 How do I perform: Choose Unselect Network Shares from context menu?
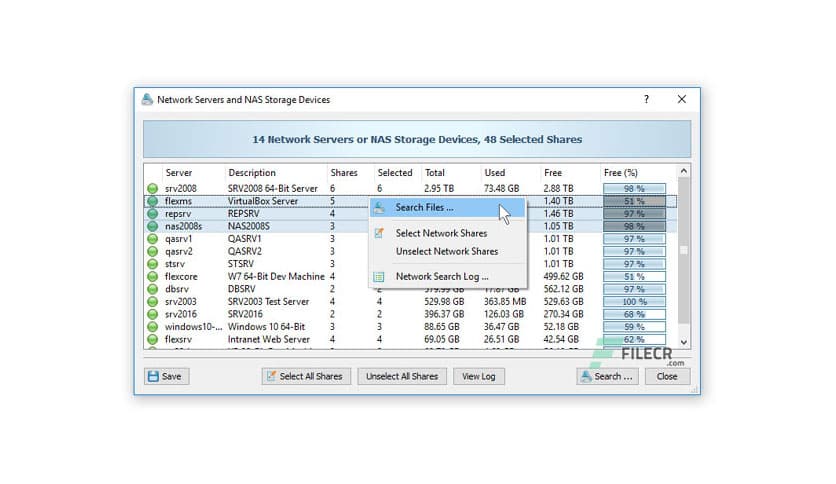(x=446, y=251)
